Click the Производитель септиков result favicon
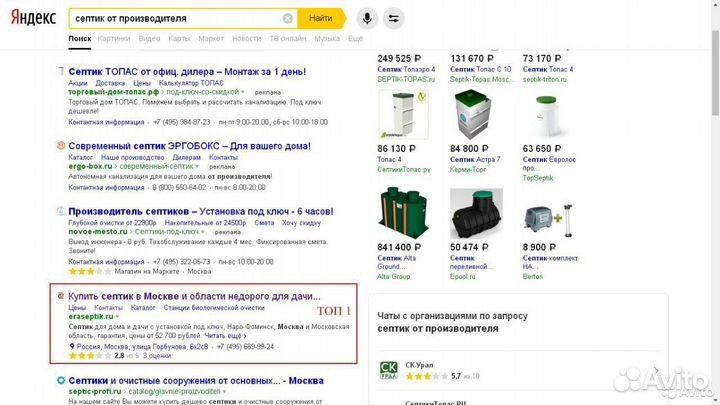 [x=61, y=211]
